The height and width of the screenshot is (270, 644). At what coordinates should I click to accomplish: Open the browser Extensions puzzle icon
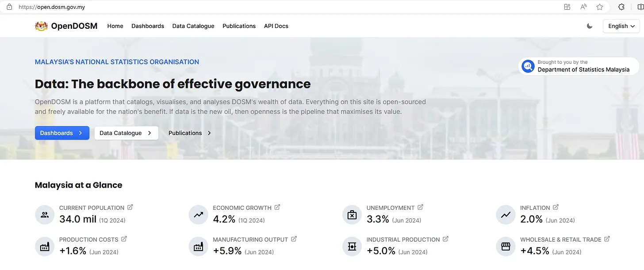pos(621,7)
